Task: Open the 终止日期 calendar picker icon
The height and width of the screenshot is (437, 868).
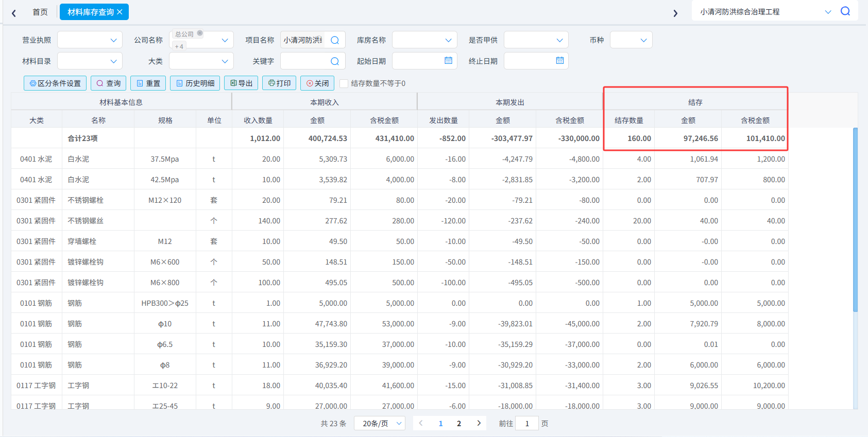Action: point(560,61)
